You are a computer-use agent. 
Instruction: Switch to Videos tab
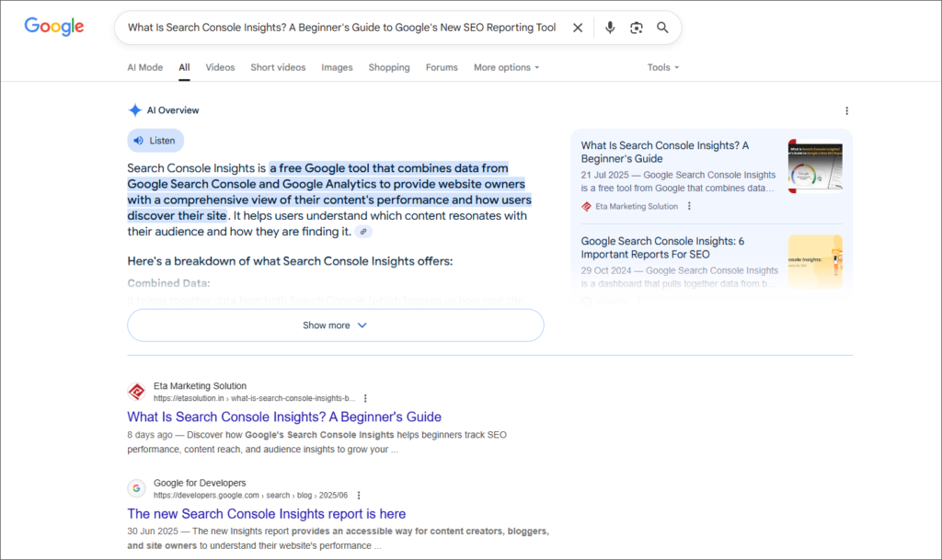click(x=220, y=67)
